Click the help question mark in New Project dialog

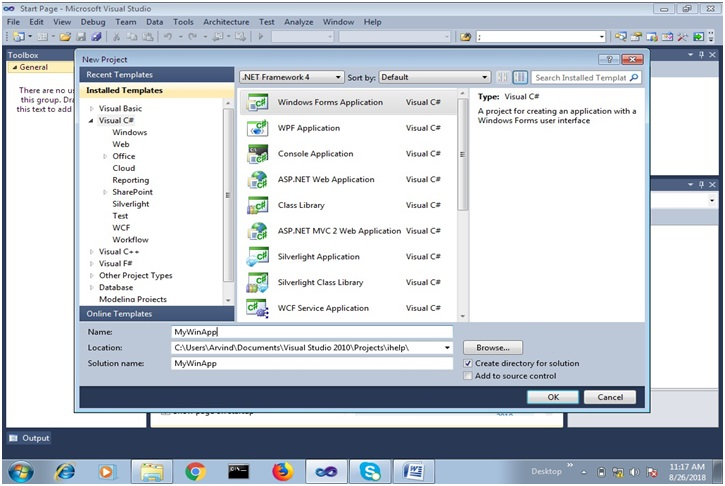(x=609, y=59)
